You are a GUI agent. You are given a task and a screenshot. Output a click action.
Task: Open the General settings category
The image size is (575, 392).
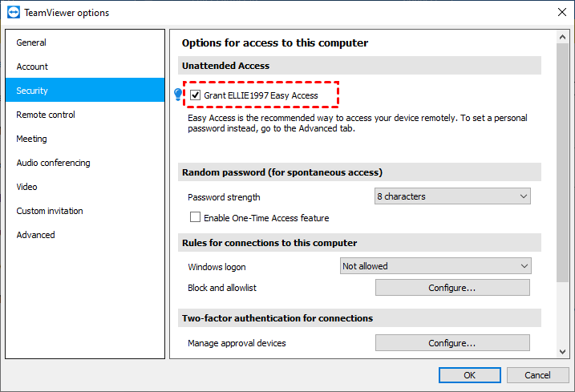32,42
